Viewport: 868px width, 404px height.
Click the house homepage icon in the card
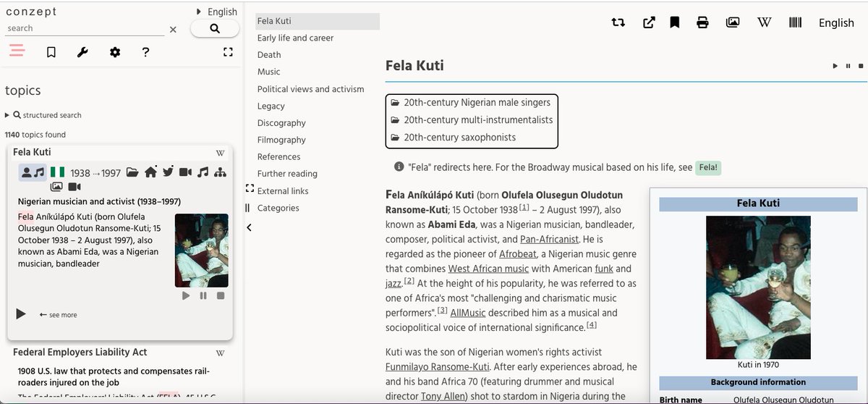[150, 172]
